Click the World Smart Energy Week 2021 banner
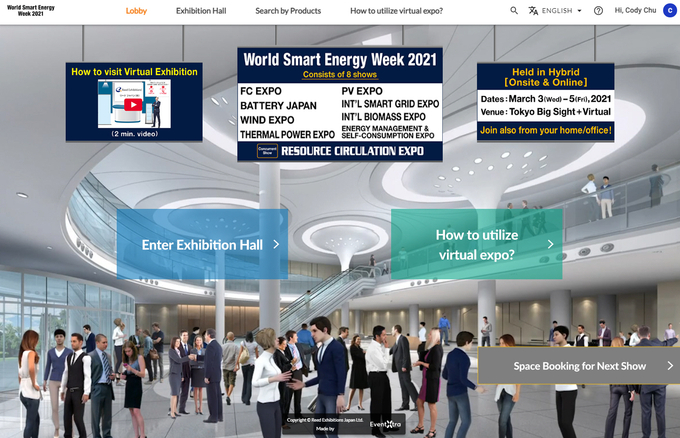Screen dimensions: 680x438 coord(340,104)
